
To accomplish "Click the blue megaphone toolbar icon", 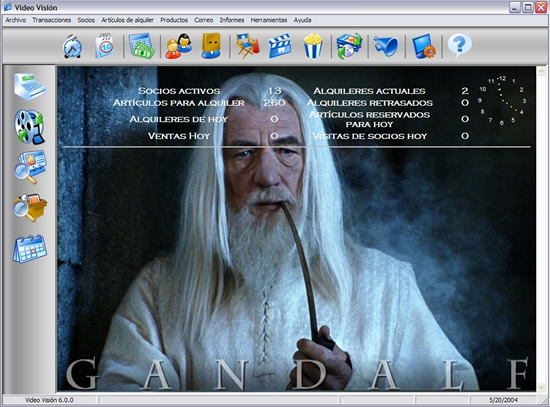I will click(386, 46).
